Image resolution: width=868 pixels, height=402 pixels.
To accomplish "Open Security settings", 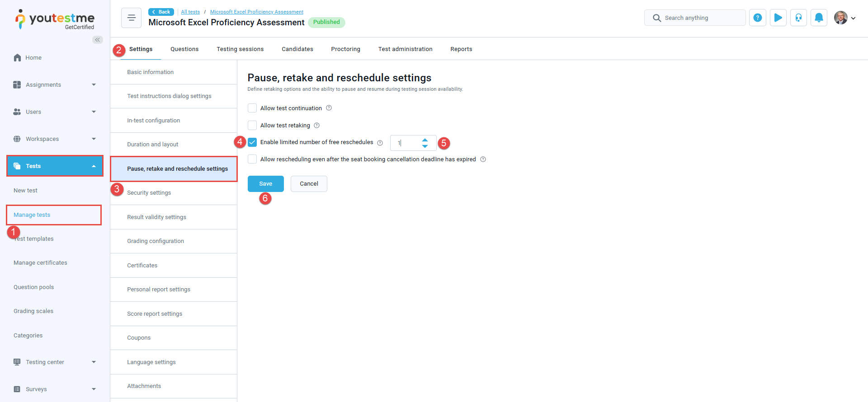I will coord(174,193).
